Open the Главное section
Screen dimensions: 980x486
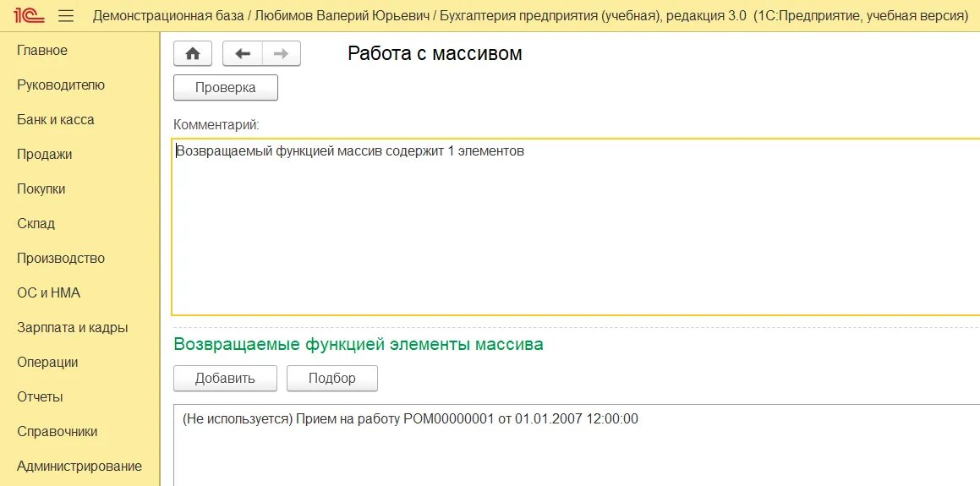point(42,51)
